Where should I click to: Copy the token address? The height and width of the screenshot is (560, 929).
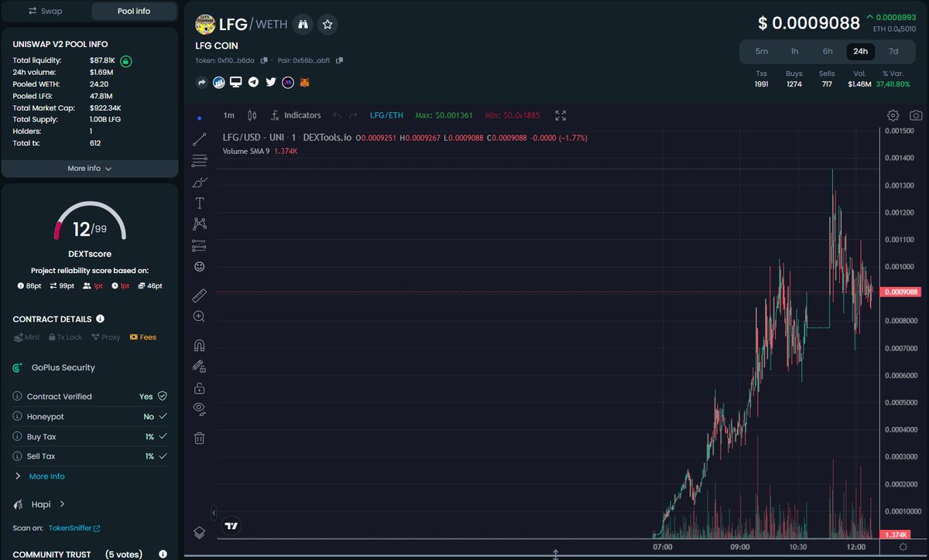point(264,60)
